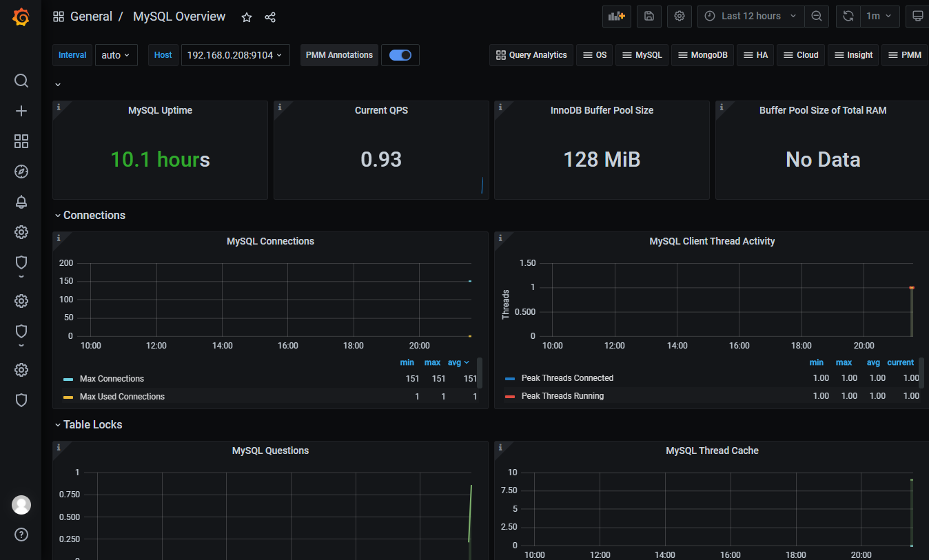Image resolution: width=929 pixels, height=560 pixels.
Task: Sort Client Thread Activity legend by current
Action: [900, 362]
